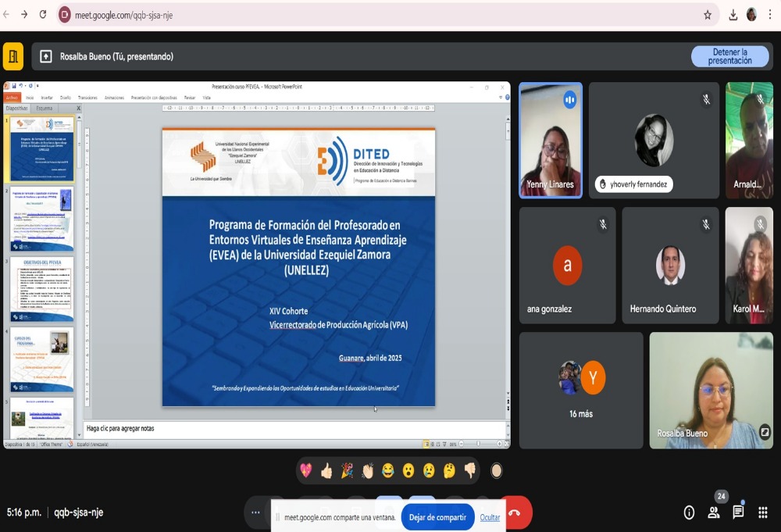Click Detener la presentación button

[729, 56]
